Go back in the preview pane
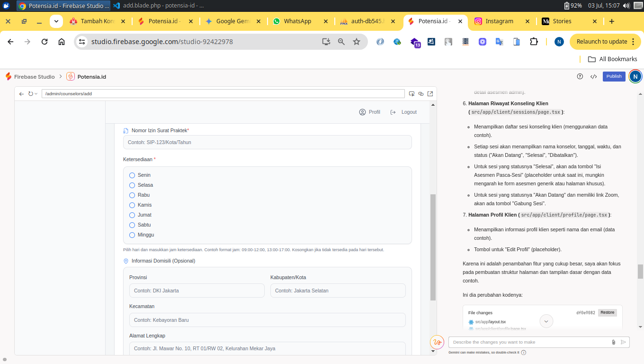Viewport: 644px width, 364px height. coord(21,94)
